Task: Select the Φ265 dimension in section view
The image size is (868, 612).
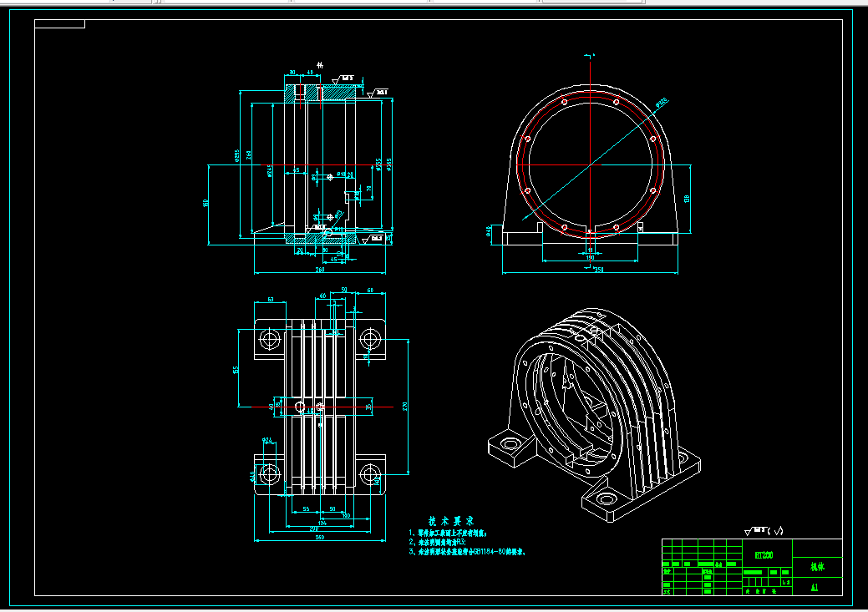Action: coord(389,164)
